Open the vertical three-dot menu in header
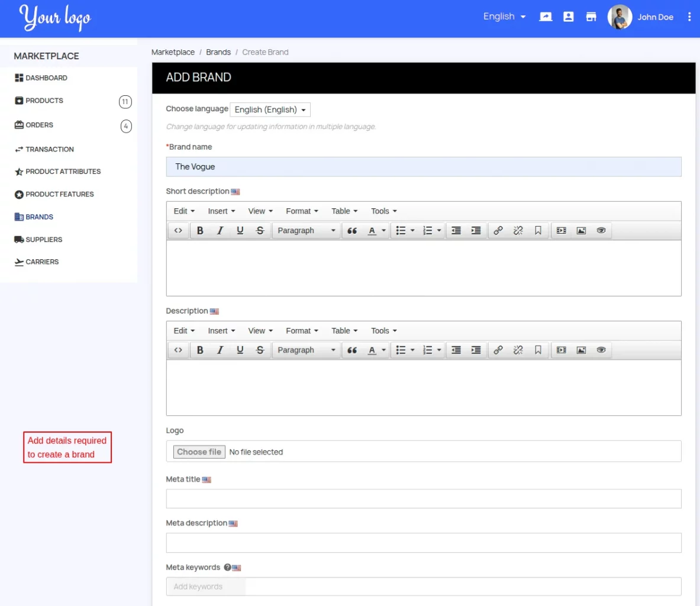700x606 pixels. click(689, 17)
